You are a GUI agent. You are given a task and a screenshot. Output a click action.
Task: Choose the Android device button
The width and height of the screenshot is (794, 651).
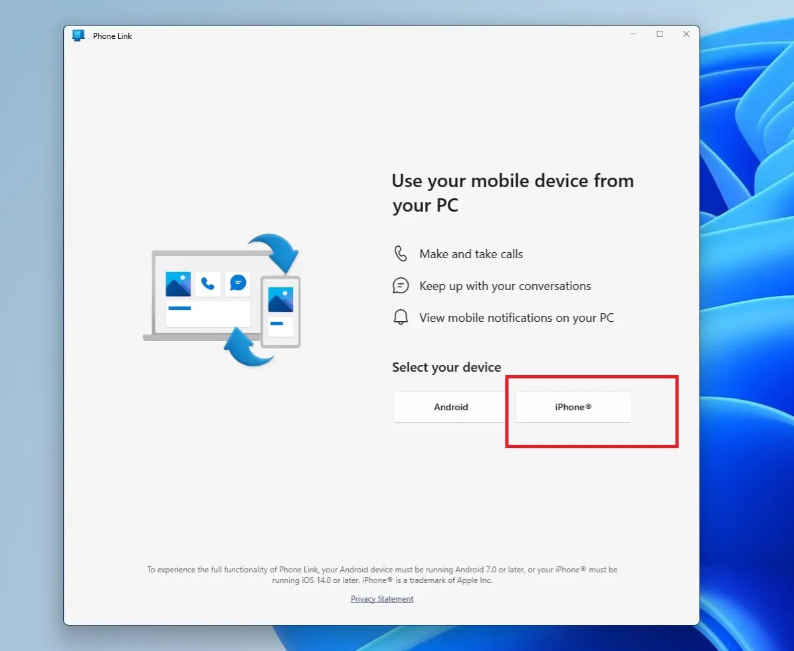click(451, 406)
